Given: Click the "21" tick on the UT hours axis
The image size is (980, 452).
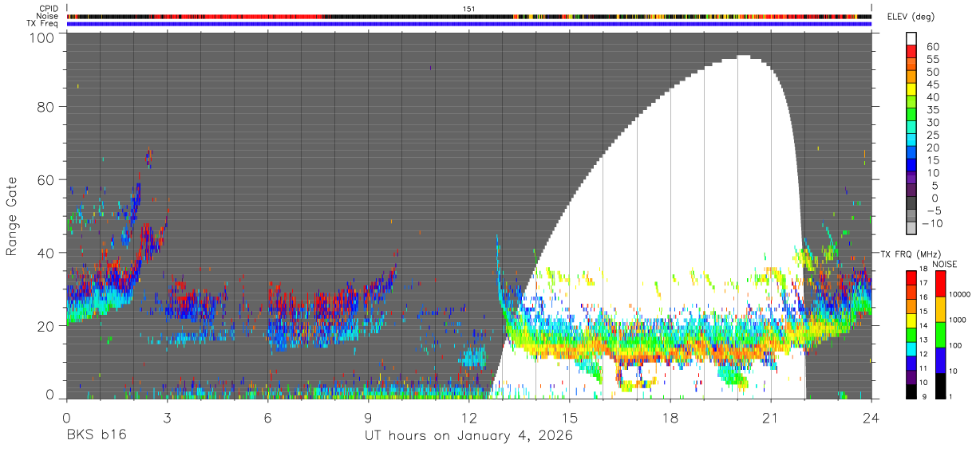Looking at the screenshot, I should (771, 417).
